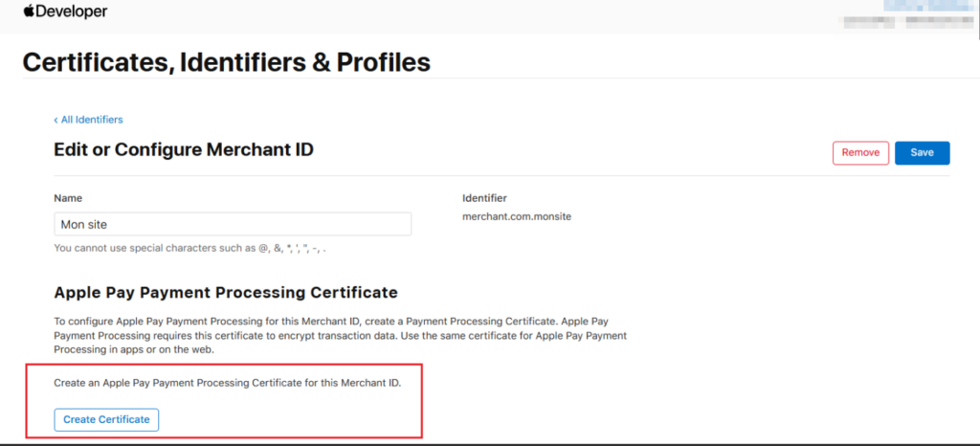Save the Merchant ID changes
The height and width of the screenshot is (446, 980).
[x=922, y=153]
